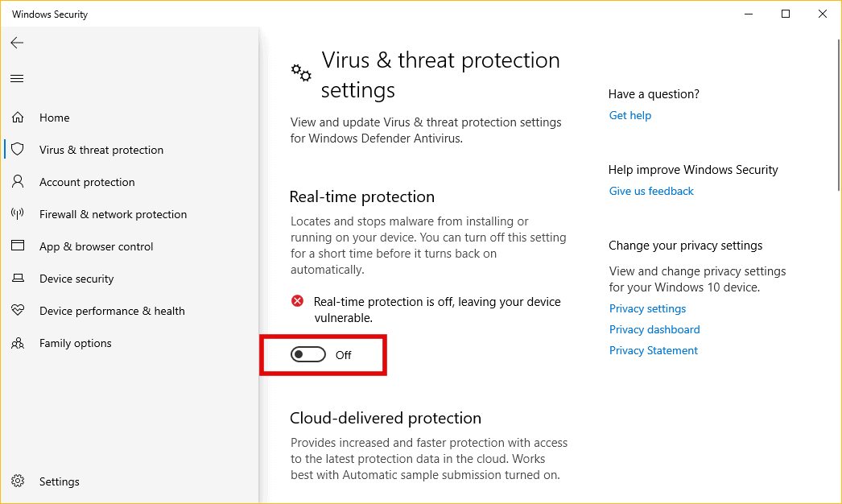Screen dimensions: 842x504
Task: Collapse the navigation pane with hamburger button
Action: tap(17, 78)
